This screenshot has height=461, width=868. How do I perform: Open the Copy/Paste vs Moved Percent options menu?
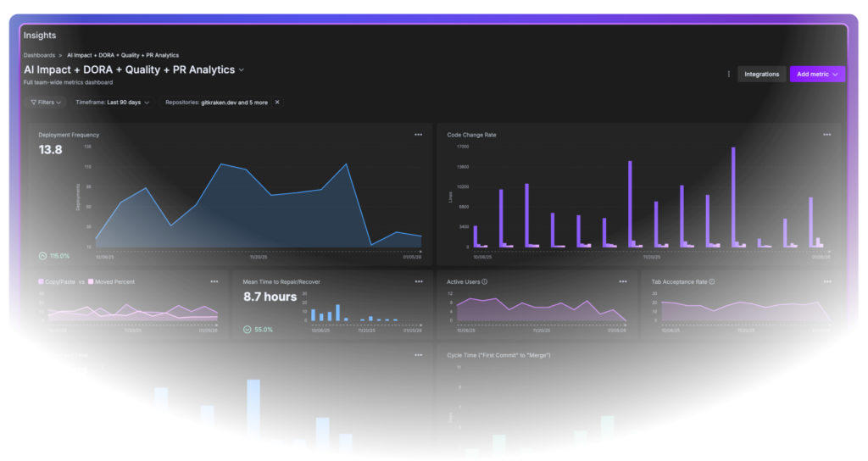pos(214,281)
